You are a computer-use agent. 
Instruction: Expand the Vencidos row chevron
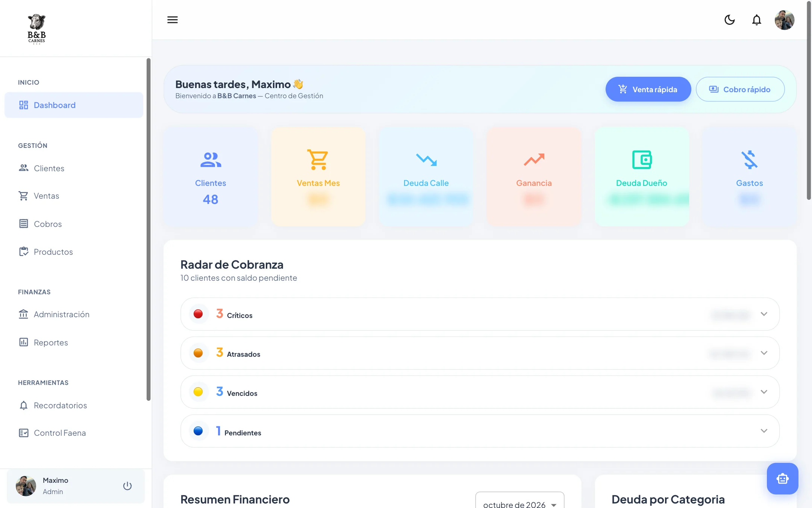pyautogui.click(x=764, y=392)
